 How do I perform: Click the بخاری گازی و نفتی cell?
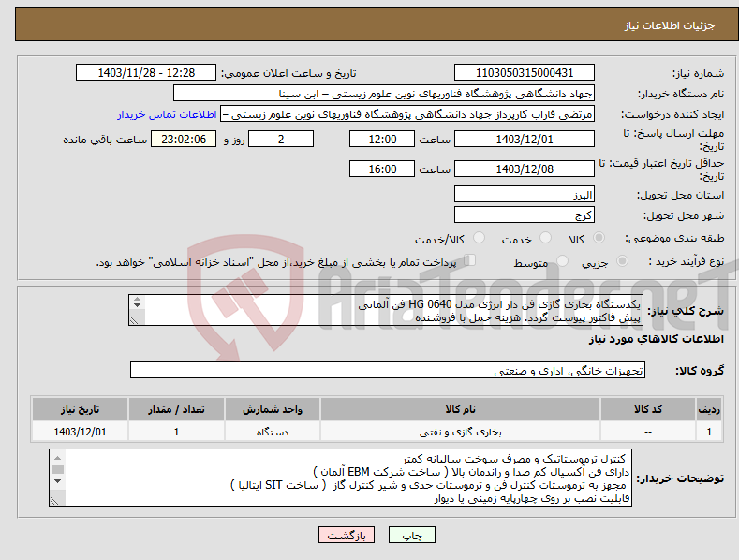(x=460, y=432)
